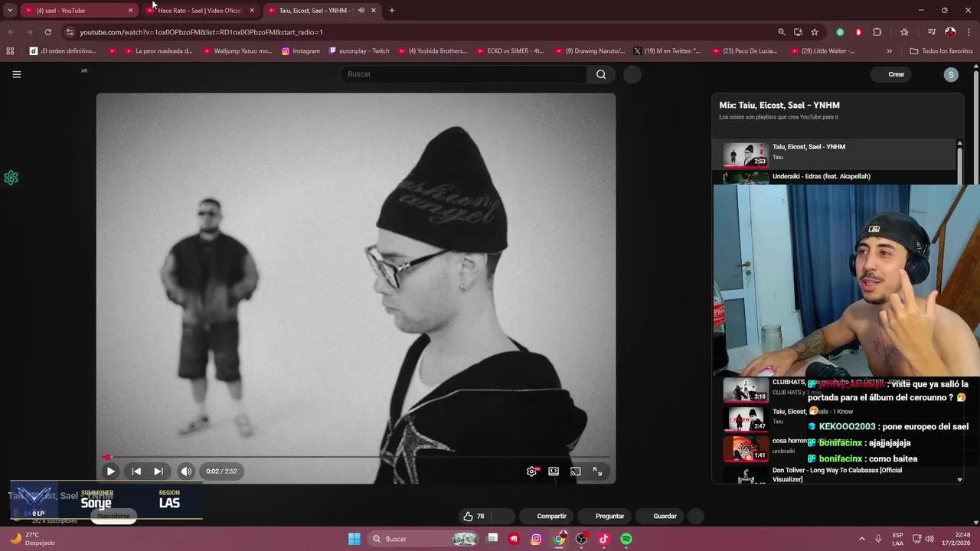Click the voice search microphone button

point(632,74)
